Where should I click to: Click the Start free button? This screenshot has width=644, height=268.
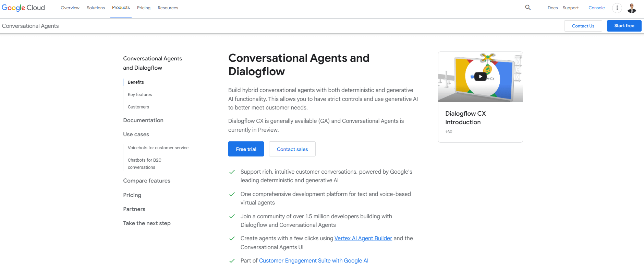coord(624,26)
